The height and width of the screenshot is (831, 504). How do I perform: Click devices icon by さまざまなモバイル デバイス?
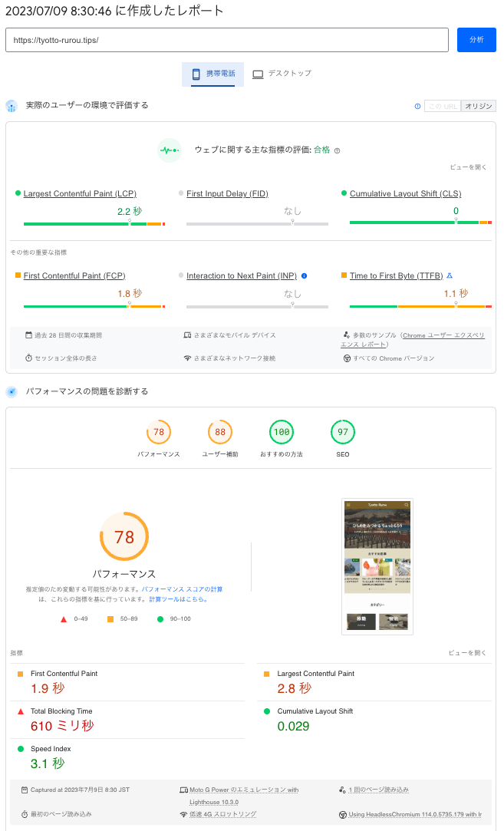click(x=187, y=335)
